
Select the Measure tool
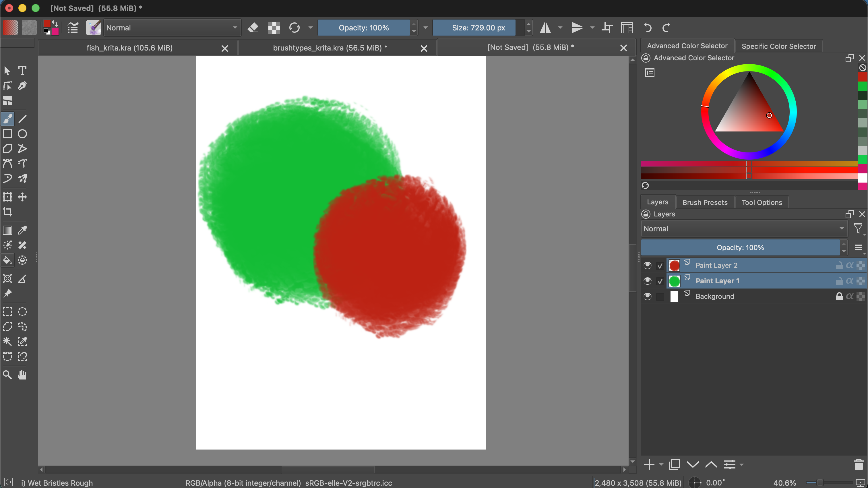(x=22, y=279)
